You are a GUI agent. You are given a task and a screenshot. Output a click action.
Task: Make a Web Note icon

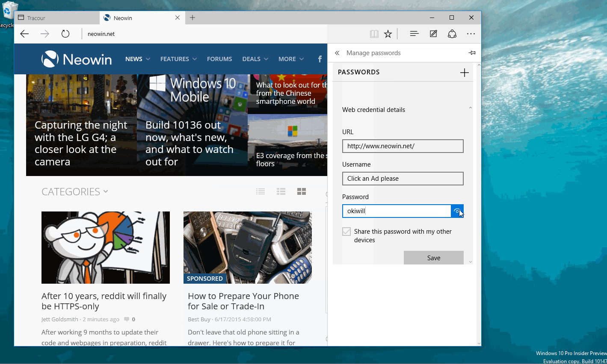click(433, 34)
